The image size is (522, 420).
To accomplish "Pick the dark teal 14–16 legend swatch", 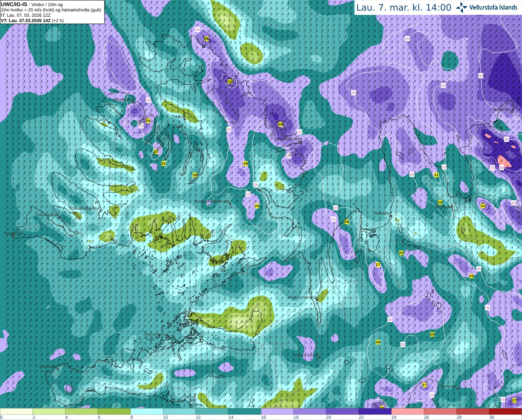I will [x=245, y=411].
